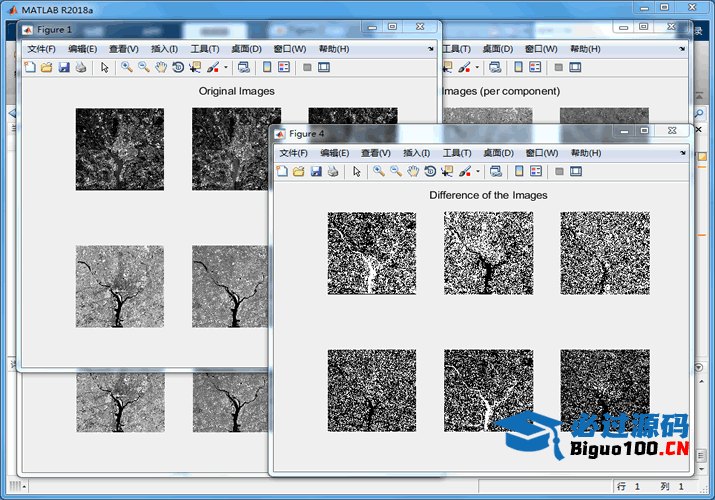This screenshot has height=500, width=715.
Task: Toggle Edit Plot arrow in Figure 4
Action: click(357, 172)
